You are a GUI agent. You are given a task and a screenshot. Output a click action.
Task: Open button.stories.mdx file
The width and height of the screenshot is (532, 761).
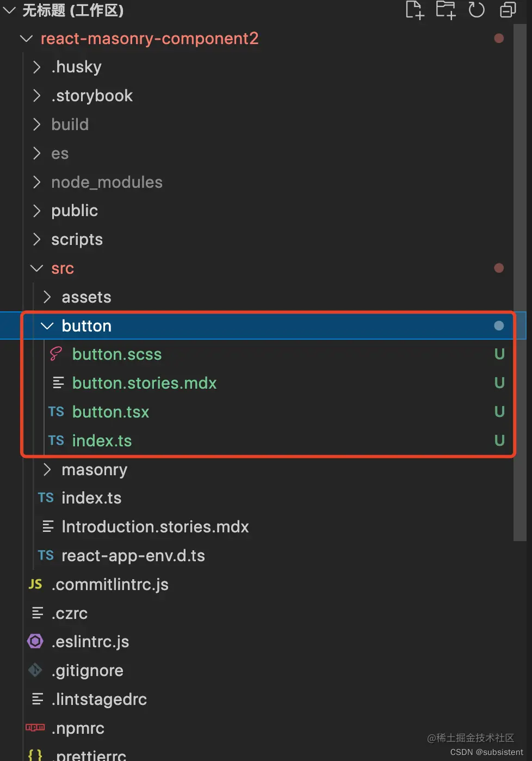coord(144,383)
